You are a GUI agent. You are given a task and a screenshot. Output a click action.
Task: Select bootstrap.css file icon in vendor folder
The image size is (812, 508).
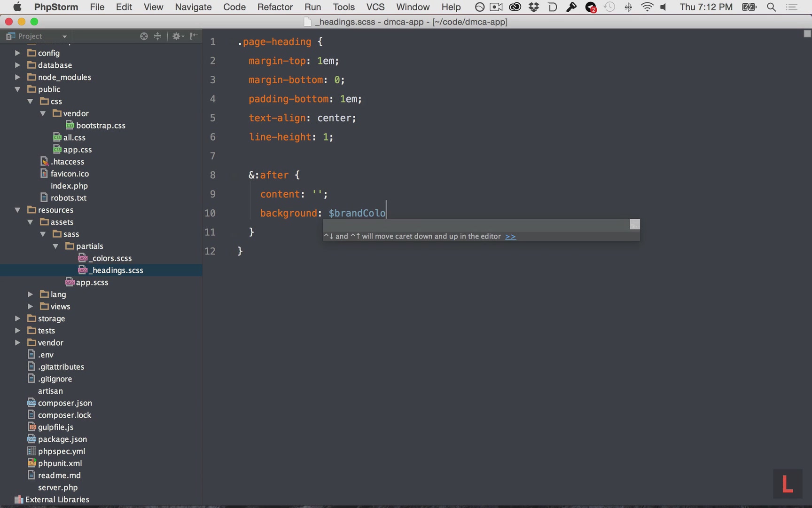pos(70,125)
